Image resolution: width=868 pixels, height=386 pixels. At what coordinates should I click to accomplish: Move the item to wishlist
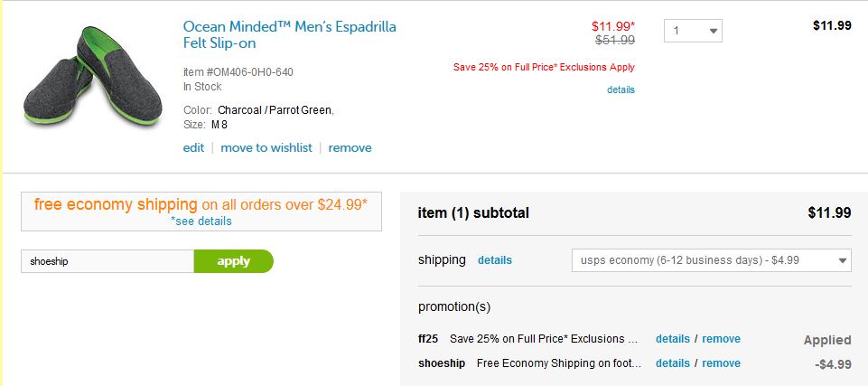(x=266, y=147)
